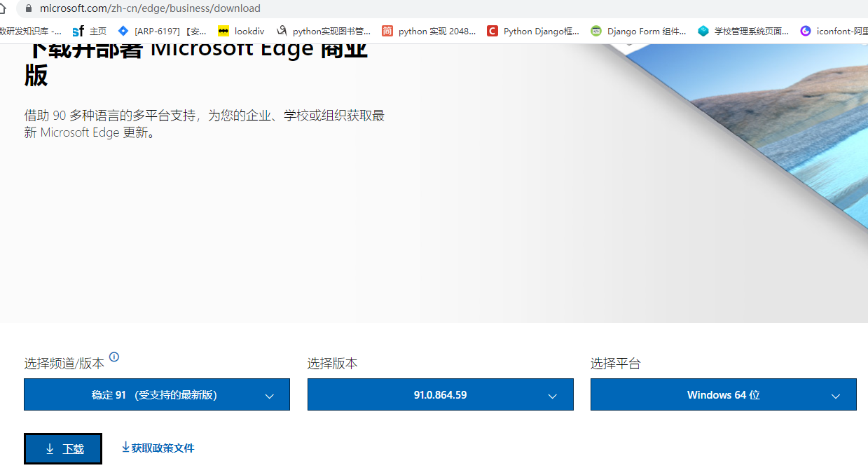Click the blue cube icon on the 学校管理系统页面 bookmark
868x475 pixels.
pyautogui.click(x=702, y=30)
